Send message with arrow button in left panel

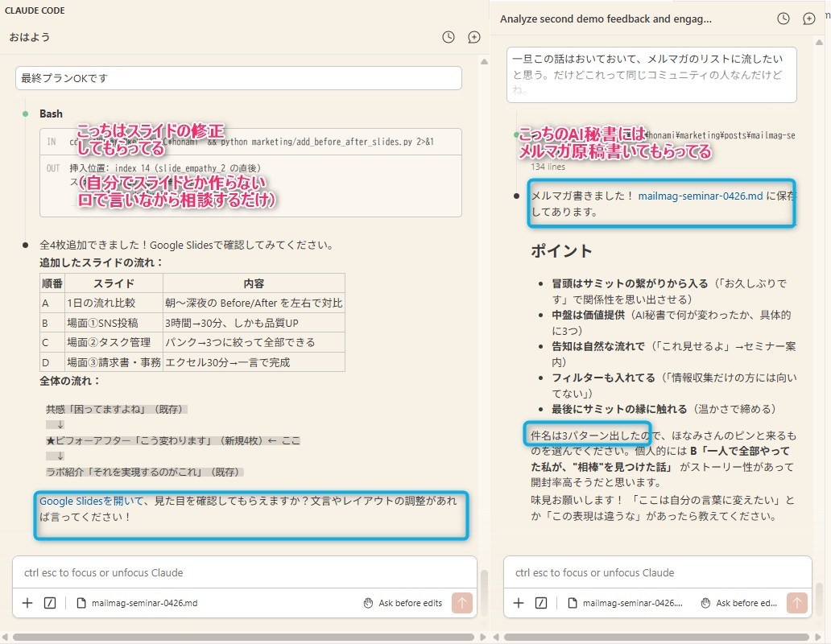tap(462, 603)
